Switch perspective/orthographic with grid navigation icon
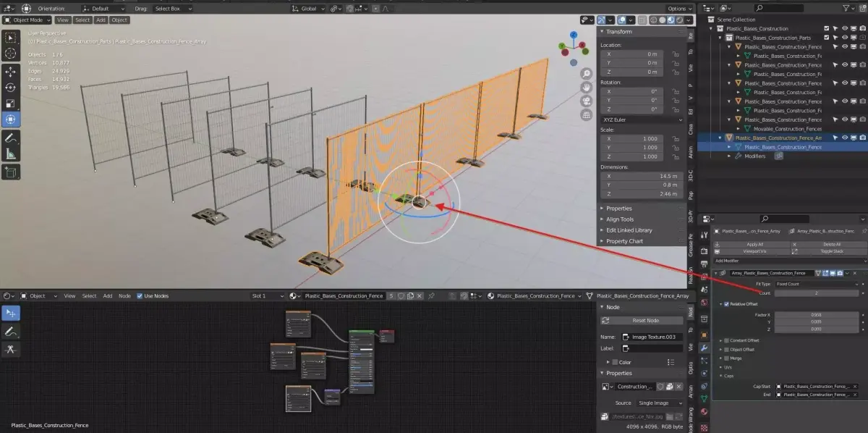The height and width of the screenshot is (433, 868). [587, 114]
